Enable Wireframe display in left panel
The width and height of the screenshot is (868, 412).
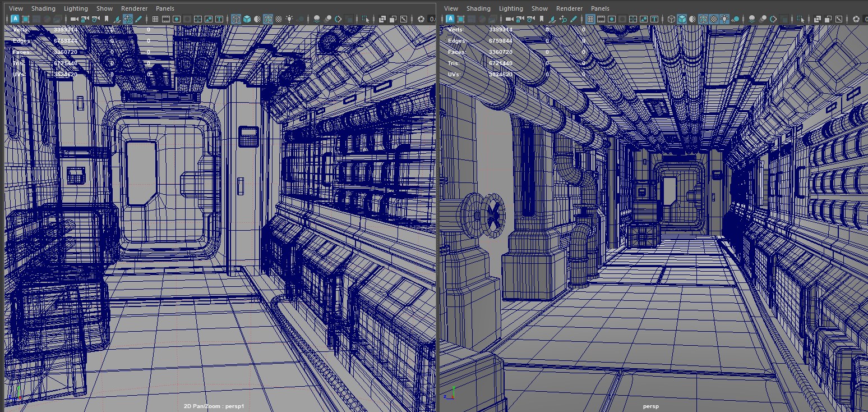[236, 19]
